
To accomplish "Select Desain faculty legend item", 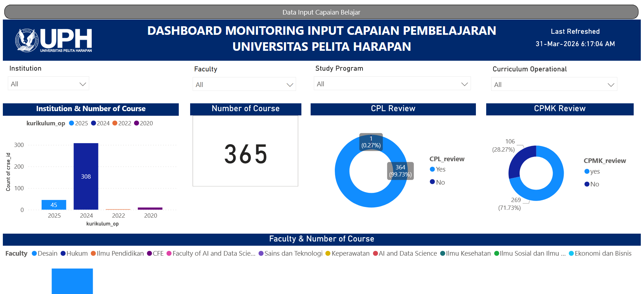I will click(x=44, y=254).
